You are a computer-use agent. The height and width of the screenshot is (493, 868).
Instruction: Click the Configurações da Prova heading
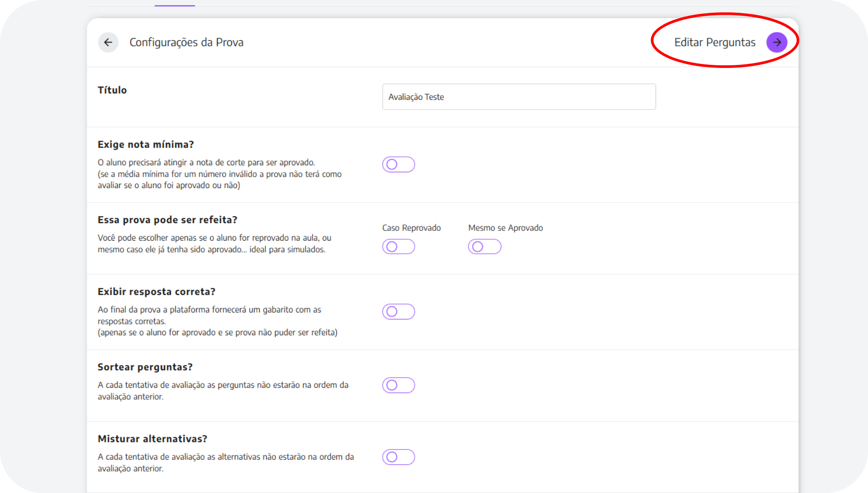[186, 43]
